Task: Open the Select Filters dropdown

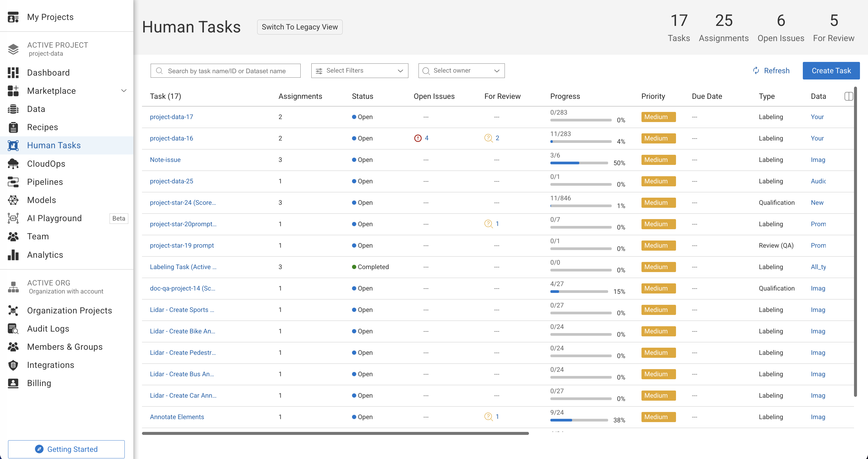Action: pos(360,71)
